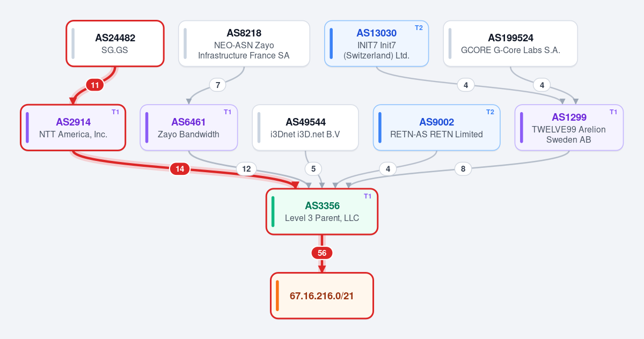Click the red 14 path count badge

[x=180, y=169]
